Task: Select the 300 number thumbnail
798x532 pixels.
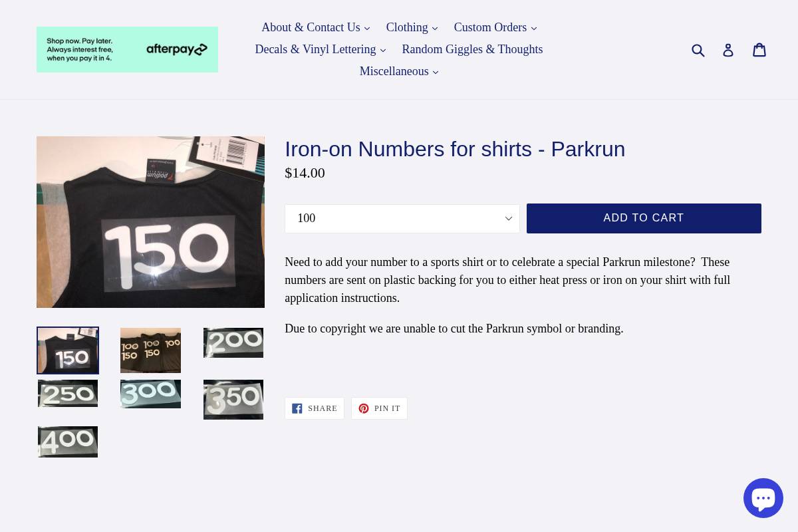Action: click(x=150, y=394)
